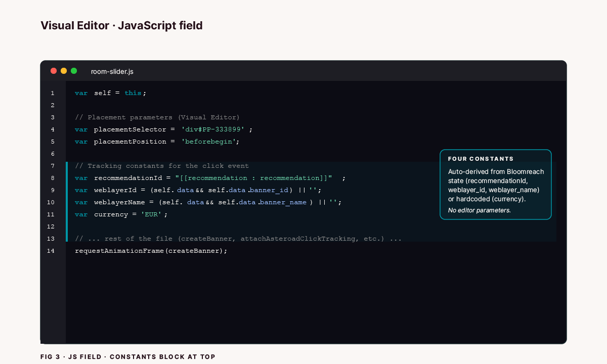Click line number 1 in the gutter
The height and width of the screenshot is (364, 607).
pos(52,93)
